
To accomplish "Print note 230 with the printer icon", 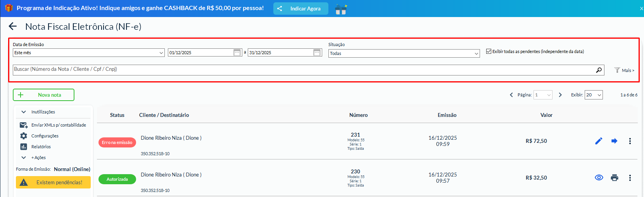I will 614,178.
